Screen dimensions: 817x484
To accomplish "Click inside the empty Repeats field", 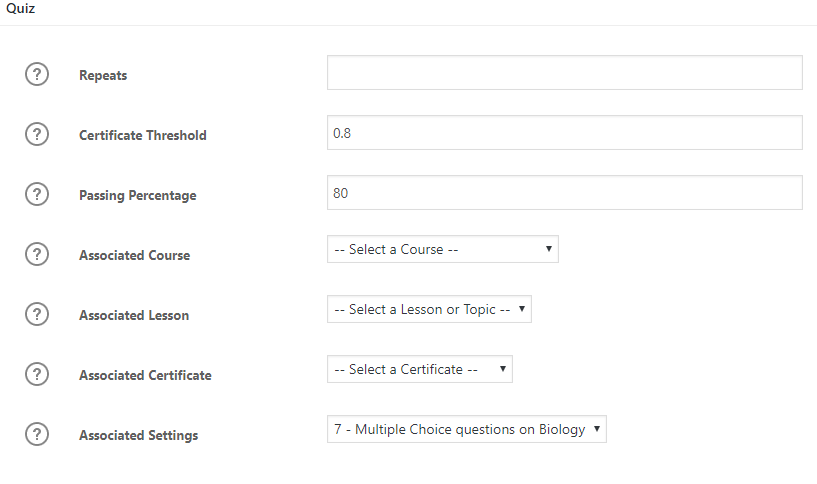I will 565,72.
